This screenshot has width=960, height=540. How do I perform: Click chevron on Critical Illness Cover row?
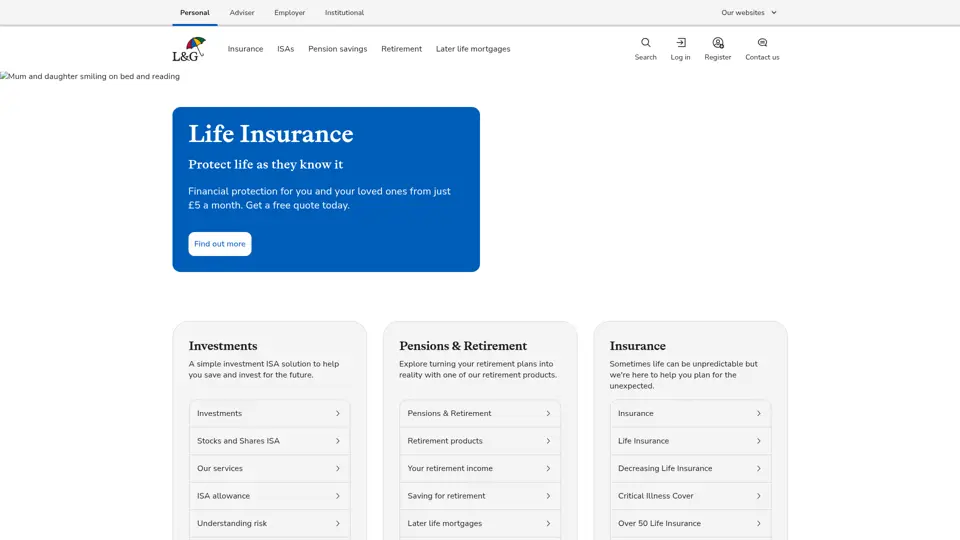(x=759, y=496)
